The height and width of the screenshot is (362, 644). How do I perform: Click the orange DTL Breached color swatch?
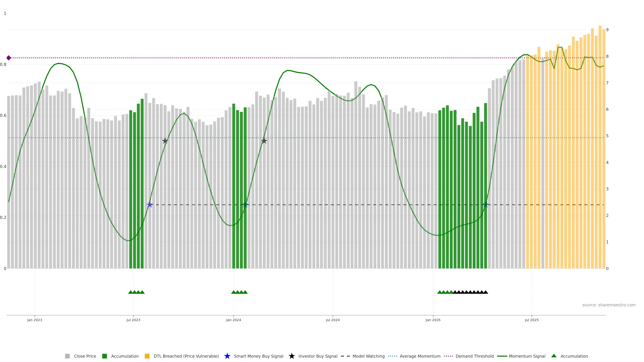tap(147, 356)
